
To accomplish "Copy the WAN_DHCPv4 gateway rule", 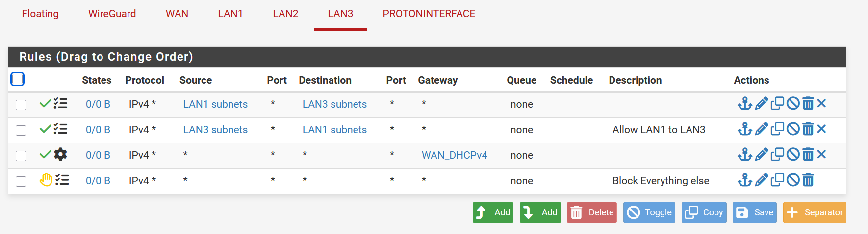I will coord(777,155).
